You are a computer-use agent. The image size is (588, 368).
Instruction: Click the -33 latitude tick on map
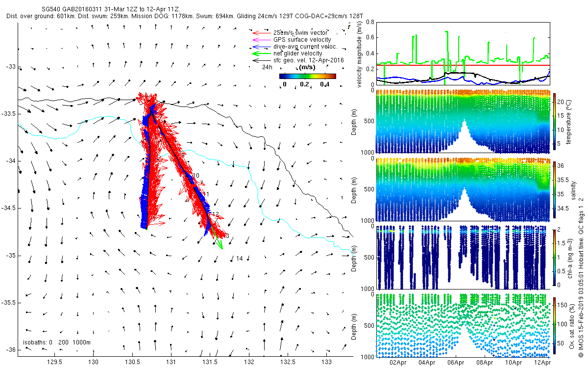11,67
